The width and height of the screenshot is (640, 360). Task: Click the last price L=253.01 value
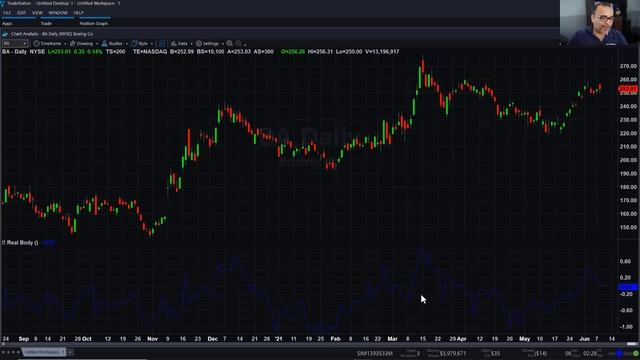click(59, 52)
